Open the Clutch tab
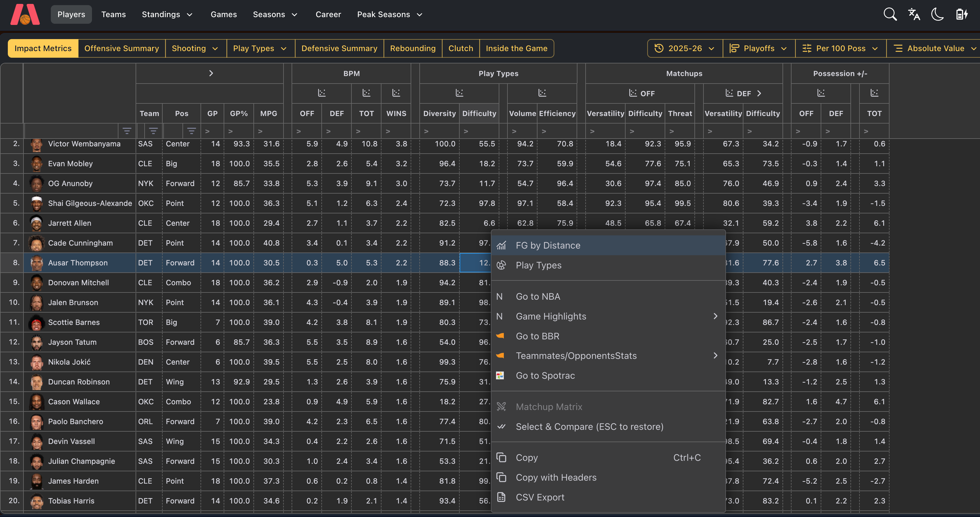 click(461, 48)
